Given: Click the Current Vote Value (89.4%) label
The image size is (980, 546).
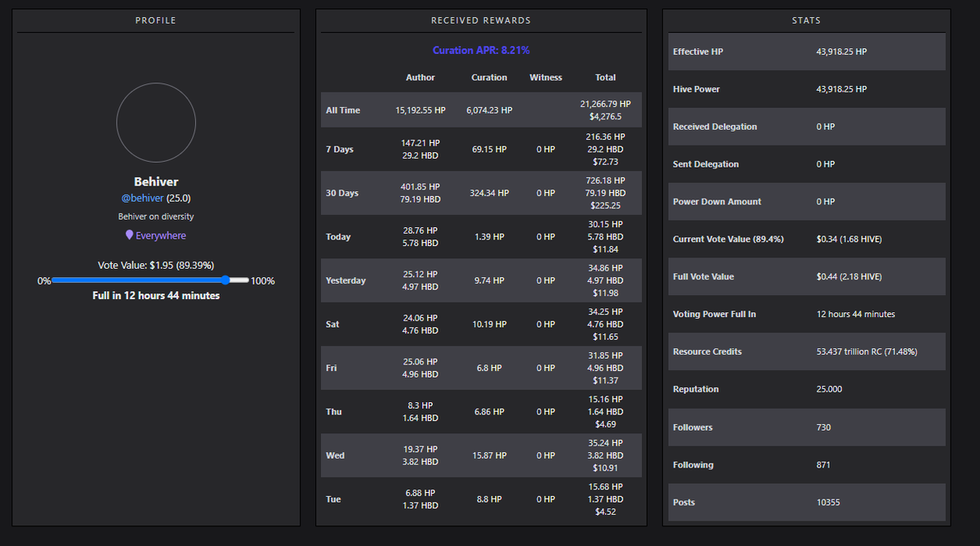Looking at the screenshot, I should (728, 239).
